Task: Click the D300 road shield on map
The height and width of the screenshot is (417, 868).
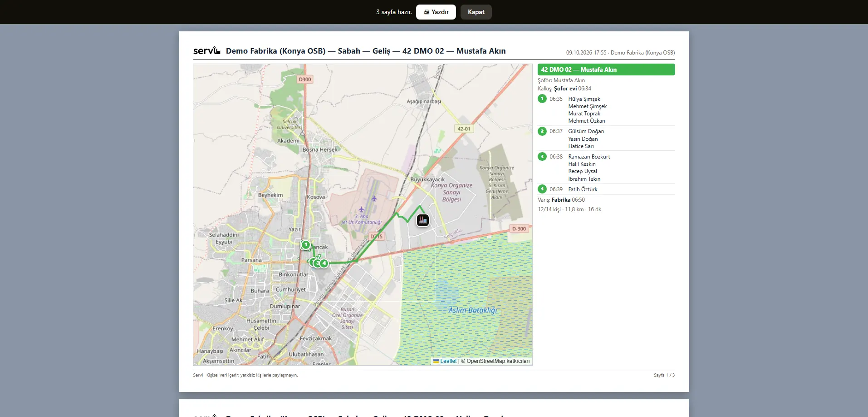Action: [x=305, y=79]
